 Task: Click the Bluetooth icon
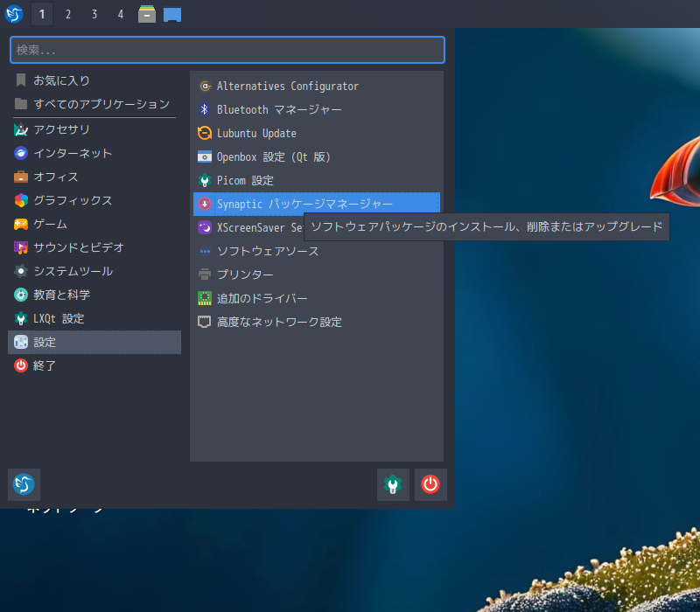[x=205, y=110]
